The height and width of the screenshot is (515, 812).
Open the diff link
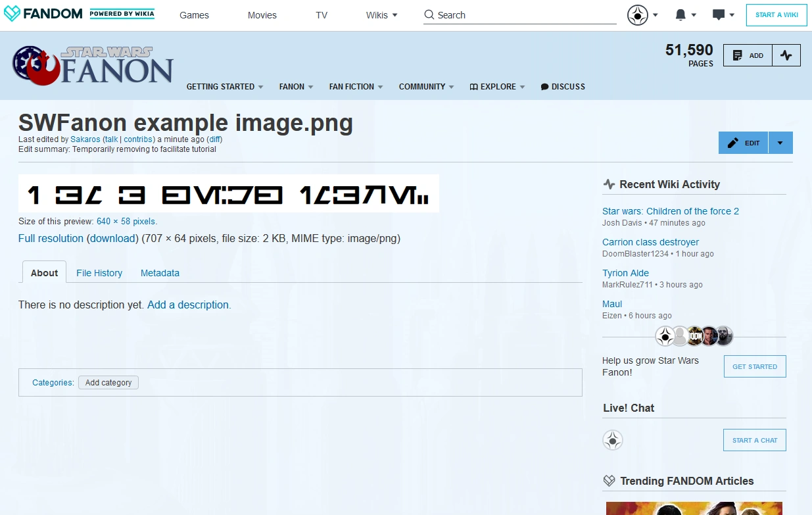[x=215, y=139]
